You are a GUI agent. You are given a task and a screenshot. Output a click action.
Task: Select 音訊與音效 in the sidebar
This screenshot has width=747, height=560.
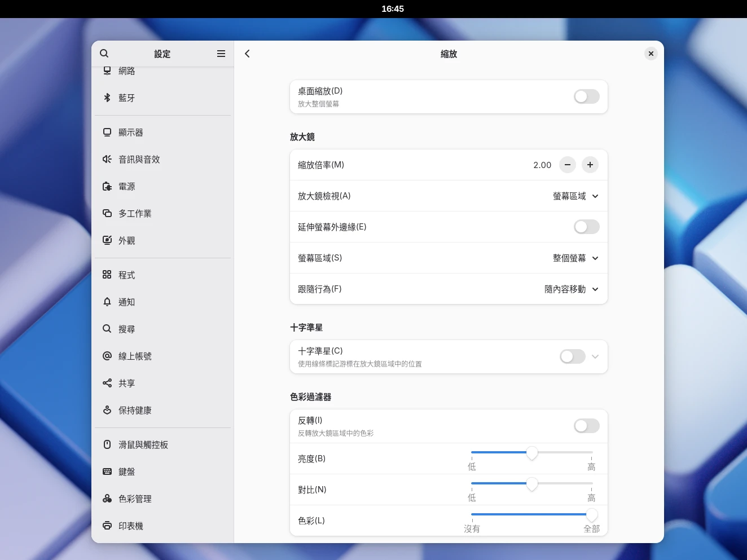[138, 159]
